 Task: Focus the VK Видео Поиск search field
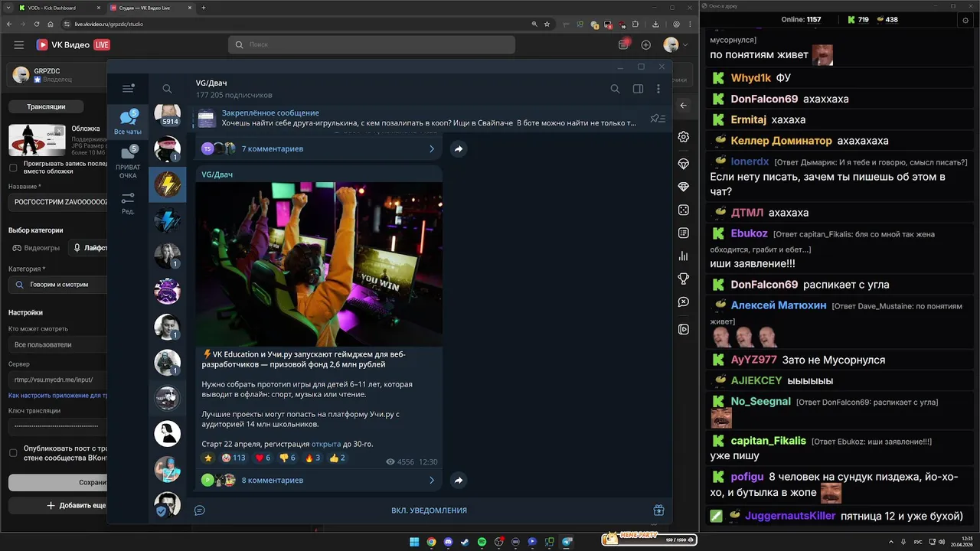click(371, 45)
